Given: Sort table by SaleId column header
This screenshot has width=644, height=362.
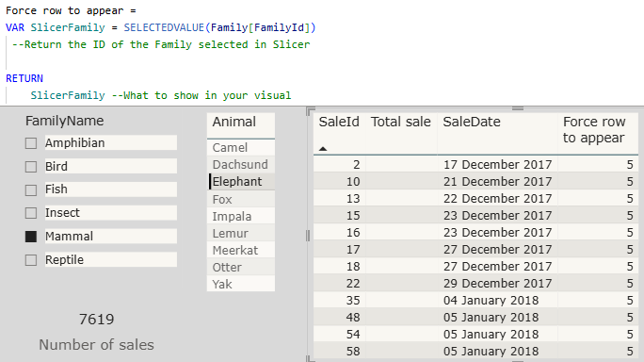Looking at the screenshot, I should click(339, 122).
